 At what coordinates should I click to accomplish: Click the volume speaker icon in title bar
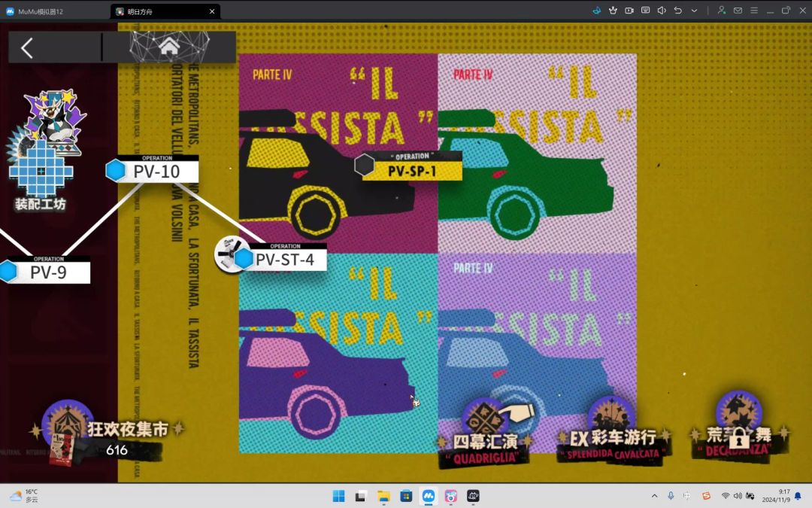(x=662, y=11)
